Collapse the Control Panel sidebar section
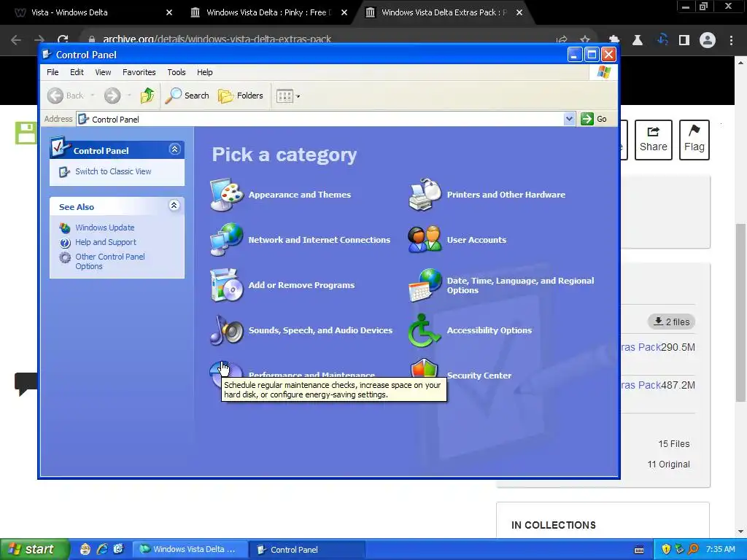Image resolution: width=747 pixels, height=560 pixels. [x=174, y=149]
